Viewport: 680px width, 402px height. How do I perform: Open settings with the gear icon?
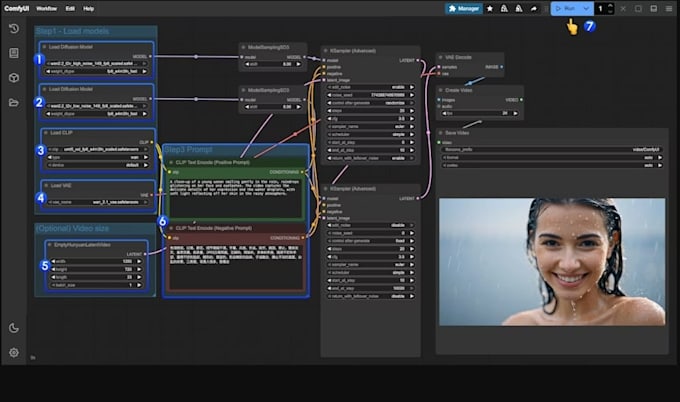click(14, 352)
